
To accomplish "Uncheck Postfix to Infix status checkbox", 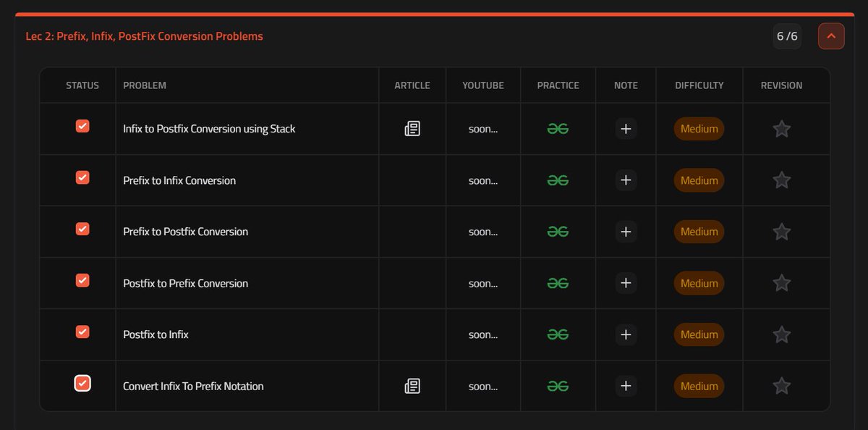I will pyautogui.click(x=82, y=332).
